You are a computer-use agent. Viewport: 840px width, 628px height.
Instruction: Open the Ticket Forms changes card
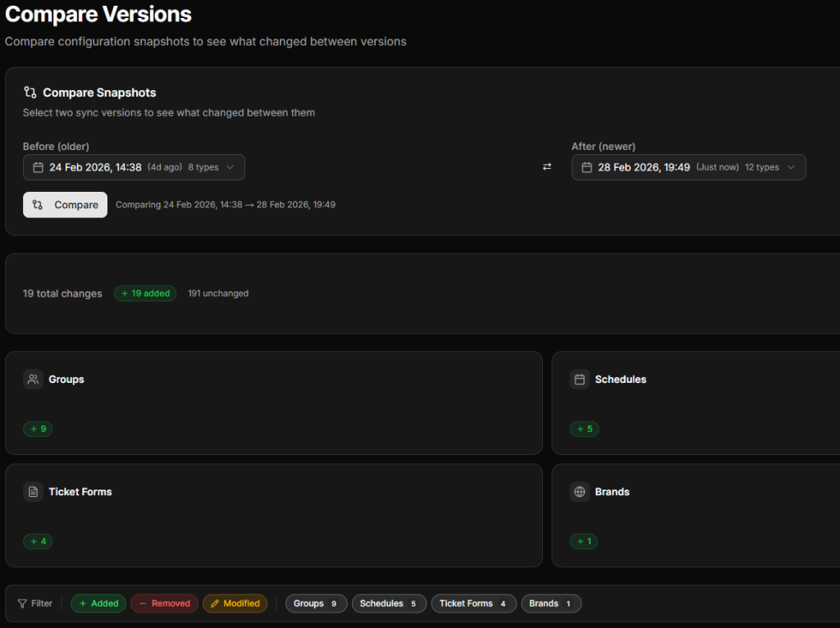[x=273, y=515]
